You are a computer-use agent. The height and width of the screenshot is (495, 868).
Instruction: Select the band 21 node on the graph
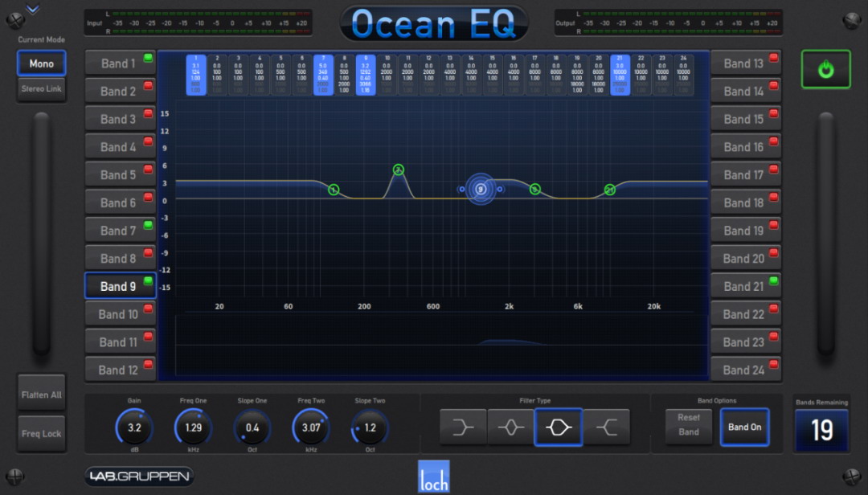point(610,190)
